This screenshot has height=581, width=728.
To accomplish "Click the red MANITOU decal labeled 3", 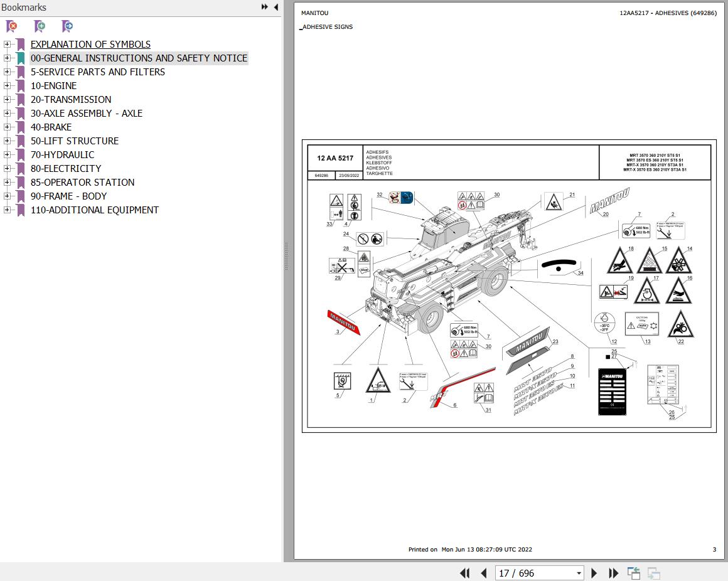I will click(343, 322).
